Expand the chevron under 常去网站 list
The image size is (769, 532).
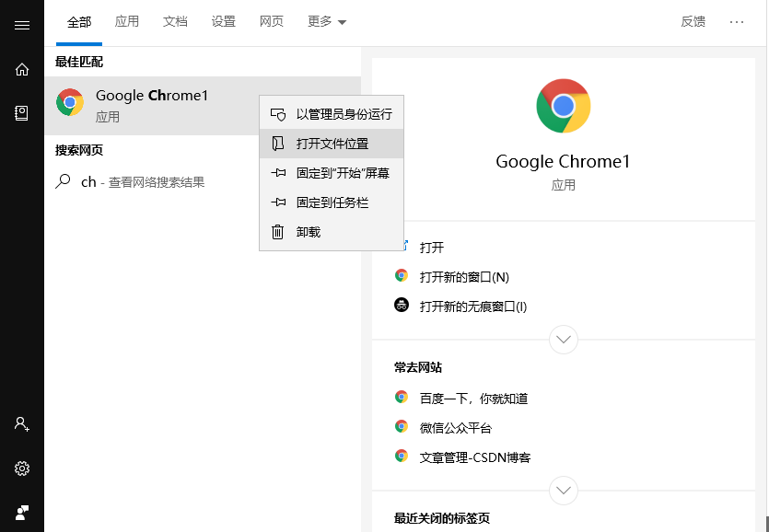point(564,491)
